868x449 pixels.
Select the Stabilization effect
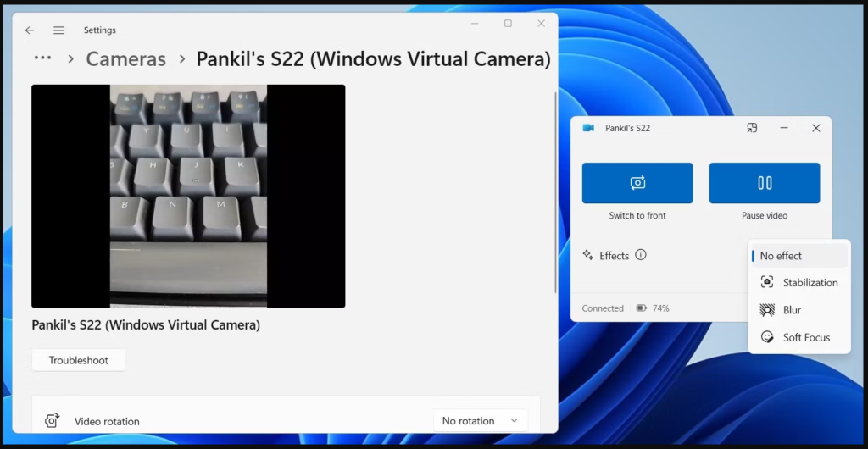(x=799, y=283)
